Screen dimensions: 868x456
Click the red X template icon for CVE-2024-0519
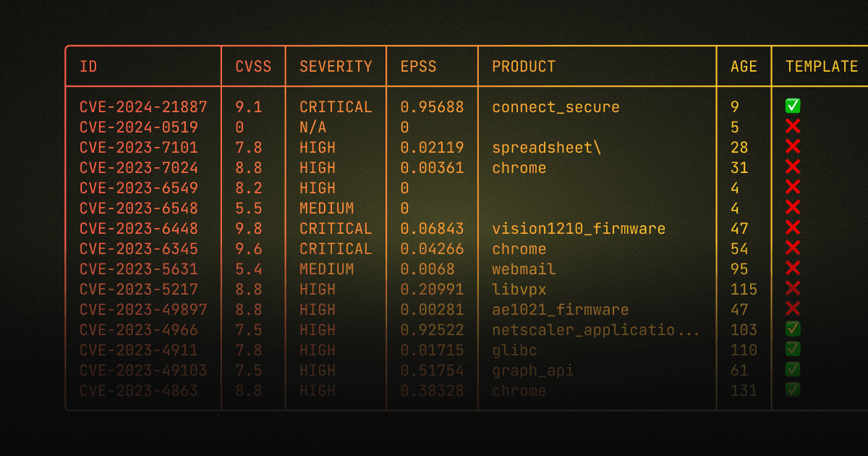point(793,126)
